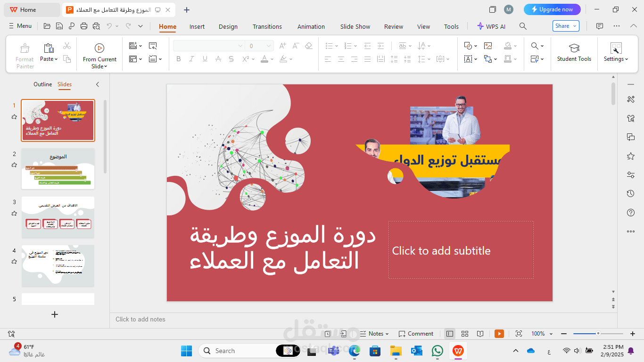
Task: Collapse the ribbon with top-right chevron
Action: (x=634, y=26)
